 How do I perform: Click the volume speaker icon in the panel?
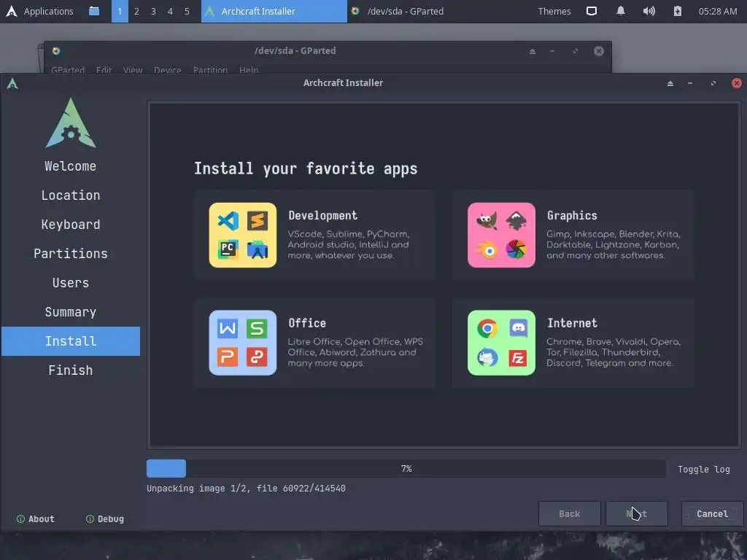click(649, 11)
